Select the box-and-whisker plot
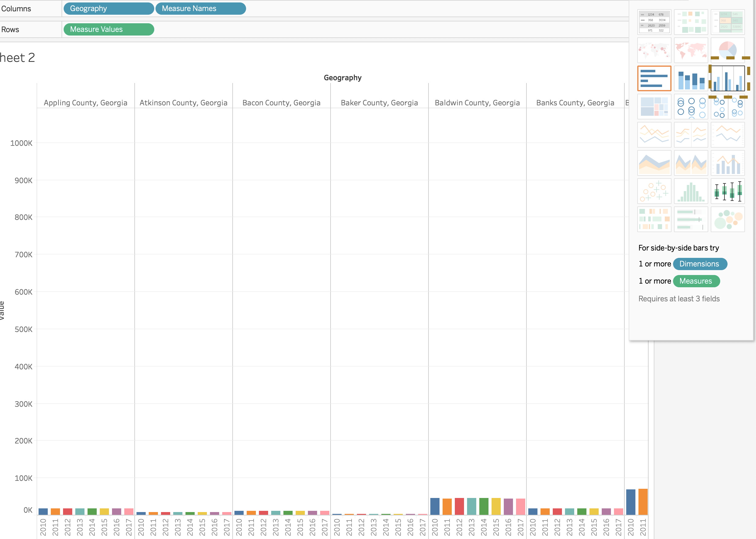 click(x=728, y=191)
